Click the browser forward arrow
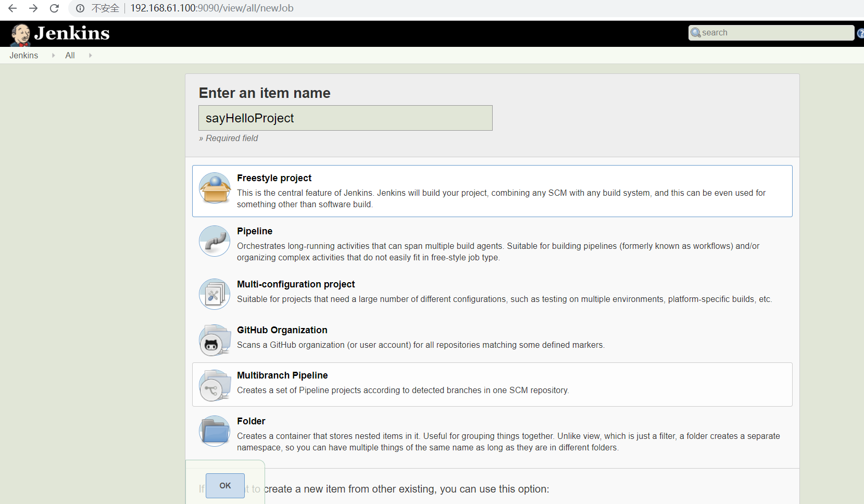 [x=33, y=8]
